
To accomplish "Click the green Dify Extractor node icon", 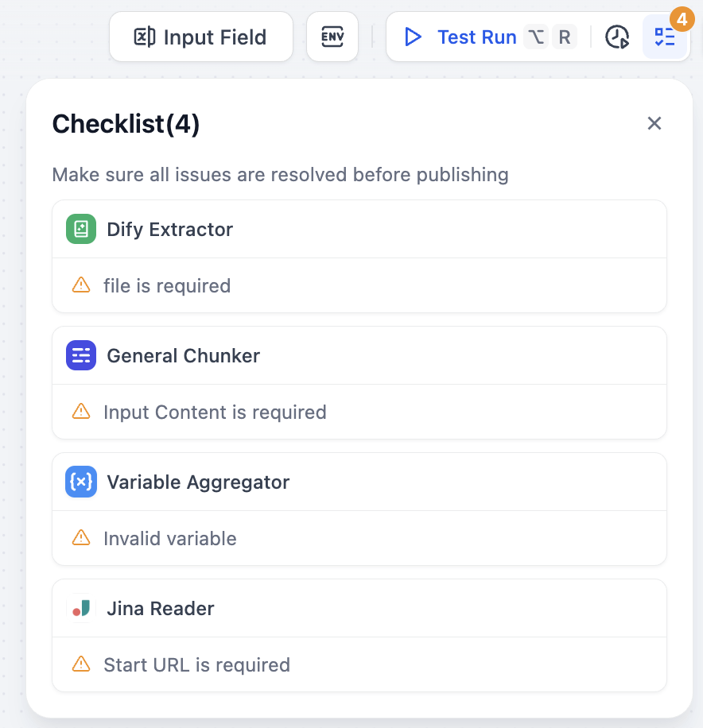I will point(81,229).
